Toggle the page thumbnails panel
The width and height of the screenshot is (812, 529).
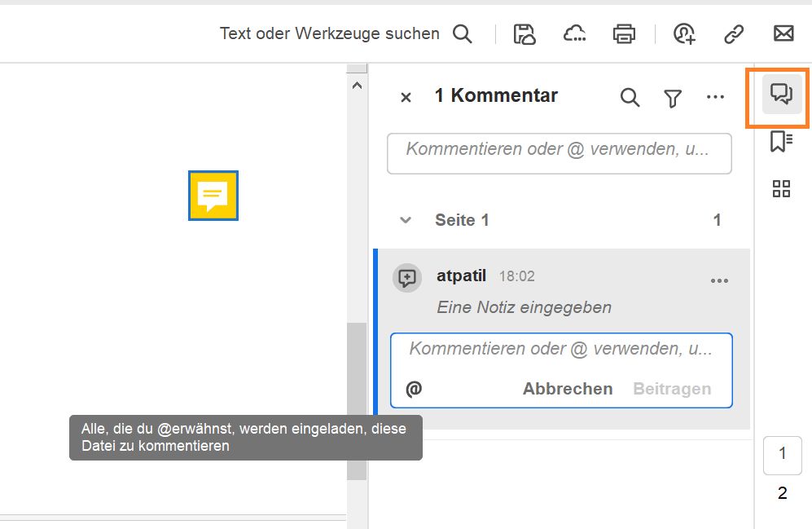[780, 188]
